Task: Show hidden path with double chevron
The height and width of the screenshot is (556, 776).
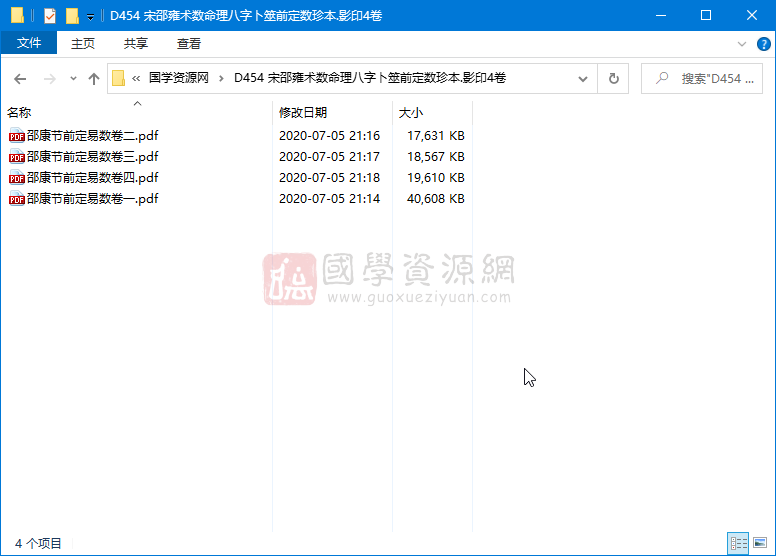Action: [x=136, y=78]
